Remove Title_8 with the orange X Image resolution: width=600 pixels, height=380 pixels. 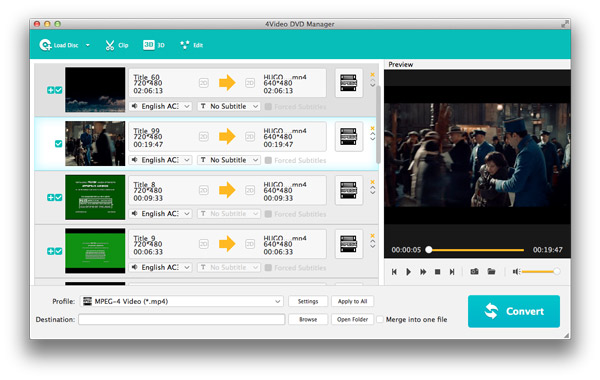click(x=372, y=182)
